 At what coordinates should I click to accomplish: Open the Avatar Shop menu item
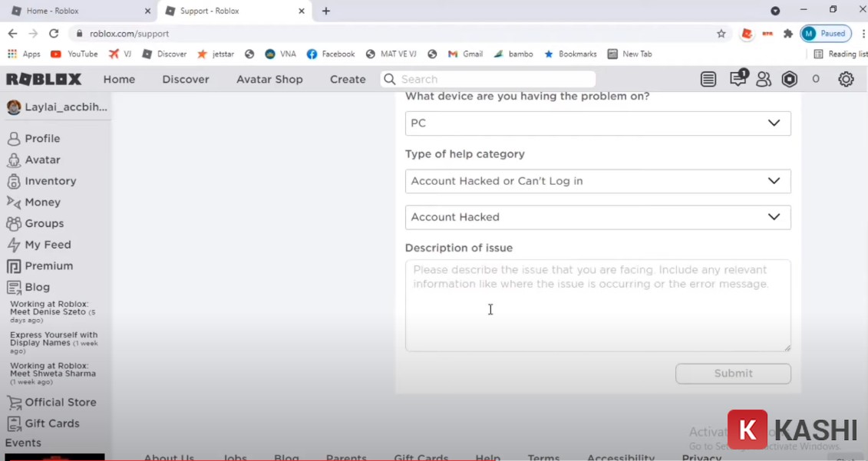point(269,79)
